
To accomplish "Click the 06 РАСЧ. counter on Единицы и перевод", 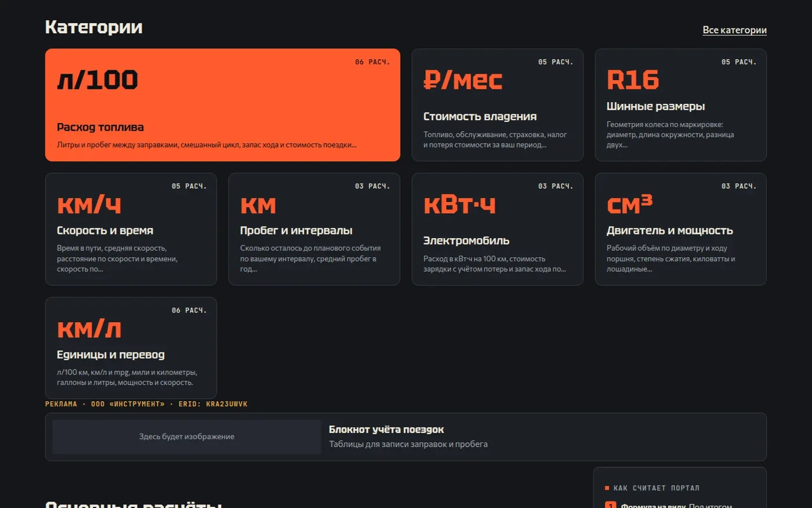I will click(x=189, y=311).
